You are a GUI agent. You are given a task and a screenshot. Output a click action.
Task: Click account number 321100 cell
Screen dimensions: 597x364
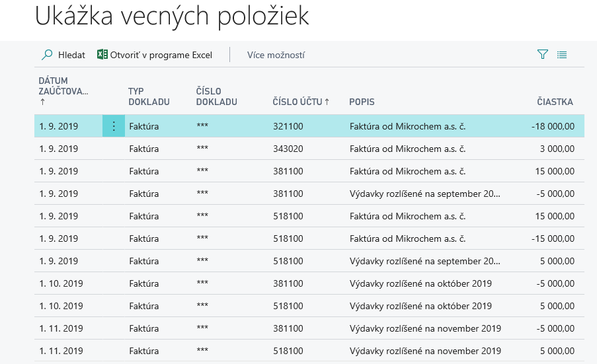click(288, 126)
